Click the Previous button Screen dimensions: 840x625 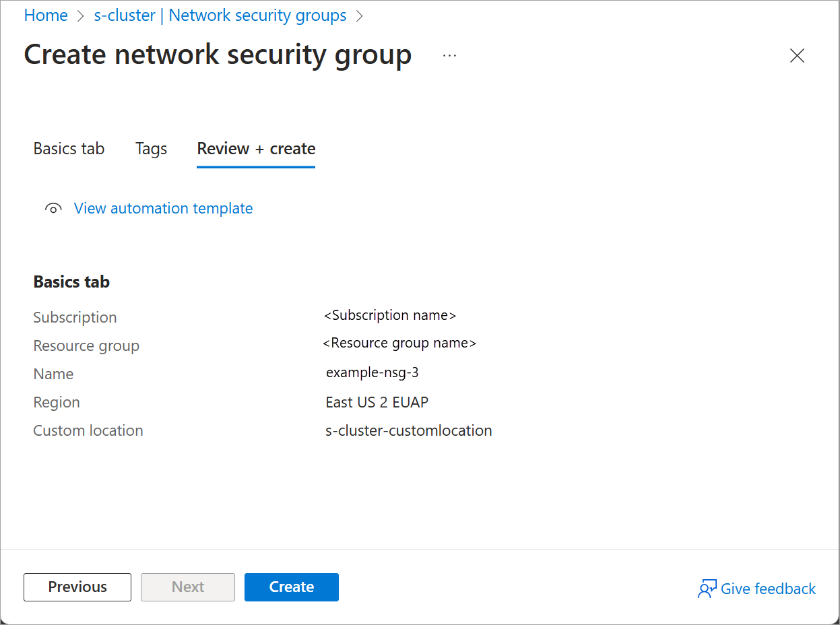coord(77,587)
